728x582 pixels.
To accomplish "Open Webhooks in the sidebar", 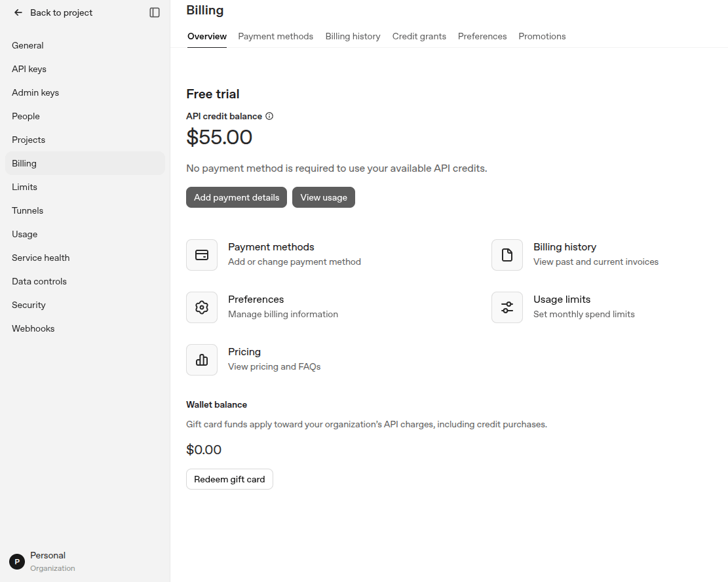I will coord(85,329).
